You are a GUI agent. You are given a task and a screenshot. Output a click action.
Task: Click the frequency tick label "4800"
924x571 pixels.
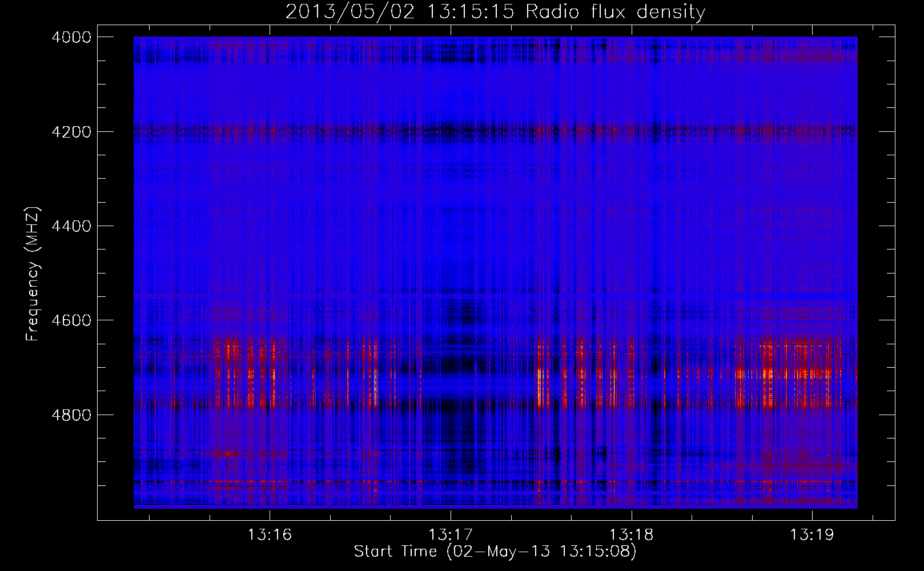[x=71, y=415]
